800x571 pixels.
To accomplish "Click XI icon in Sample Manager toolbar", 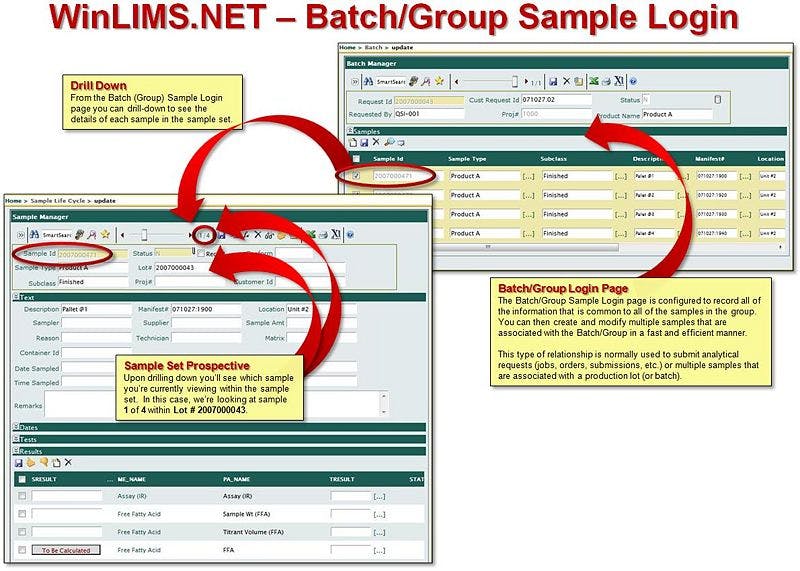I will (336, 235).
